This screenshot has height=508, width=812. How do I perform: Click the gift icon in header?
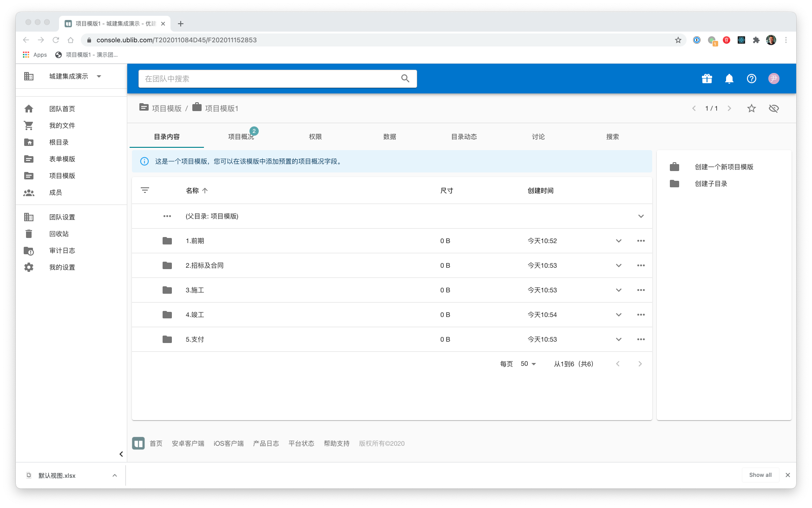coord(707,79)
